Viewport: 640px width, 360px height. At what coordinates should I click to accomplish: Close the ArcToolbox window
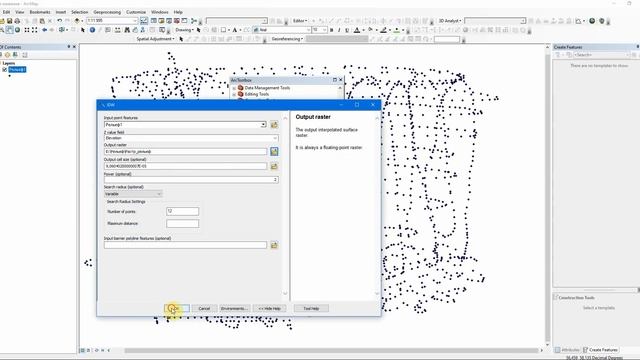point(341,80)
